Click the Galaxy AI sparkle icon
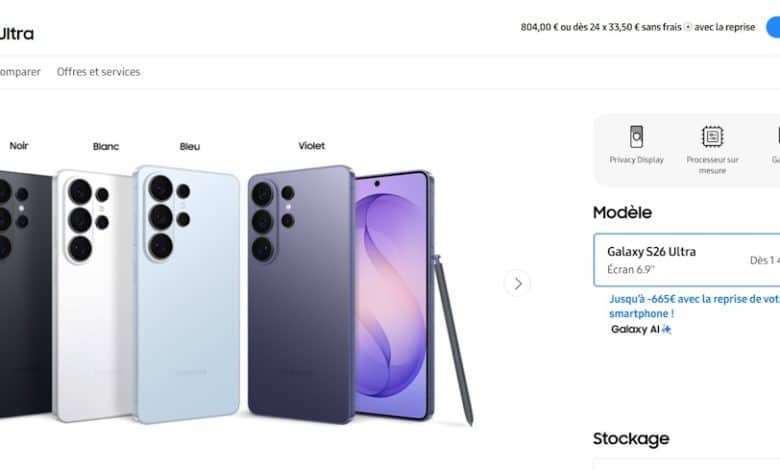 pyautogui.click(x=666, y=329)
